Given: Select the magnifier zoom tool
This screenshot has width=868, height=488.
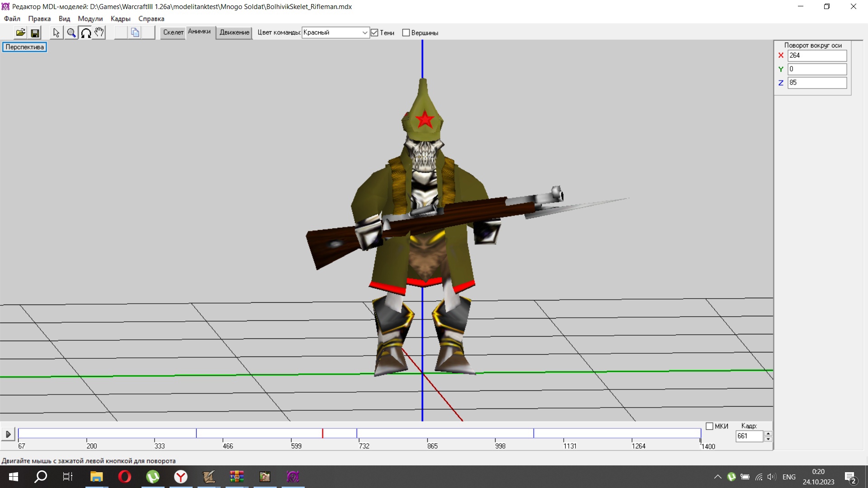Looking at the screenshot, I should click(x=71, y=33).
